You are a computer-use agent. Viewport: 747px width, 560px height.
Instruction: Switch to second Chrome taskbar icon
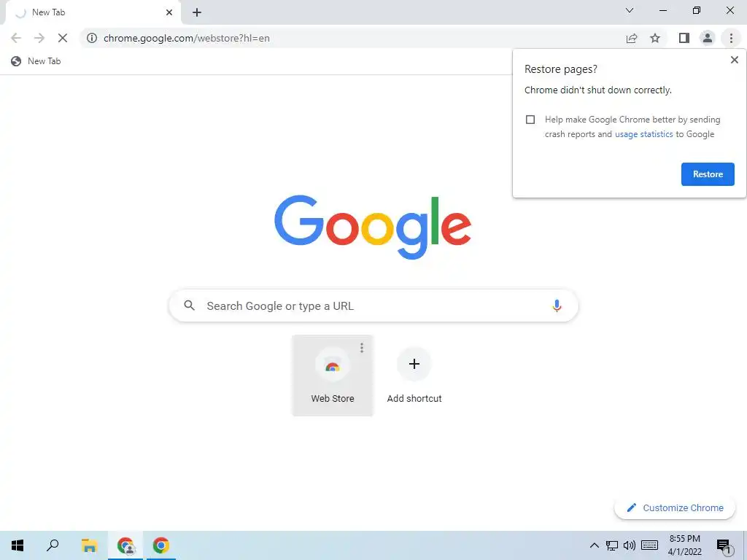(160, 545)
